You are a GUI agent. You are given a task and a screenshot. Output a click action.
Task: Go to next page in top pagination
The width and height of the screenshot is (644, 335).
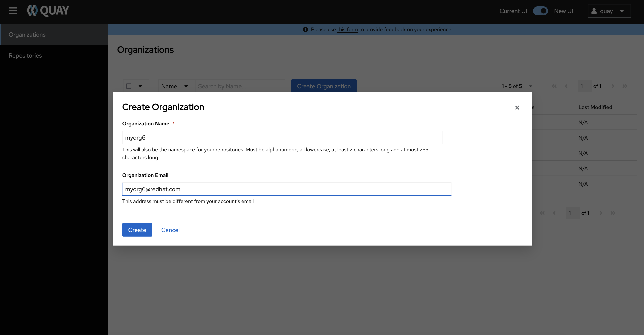point(613,86)
